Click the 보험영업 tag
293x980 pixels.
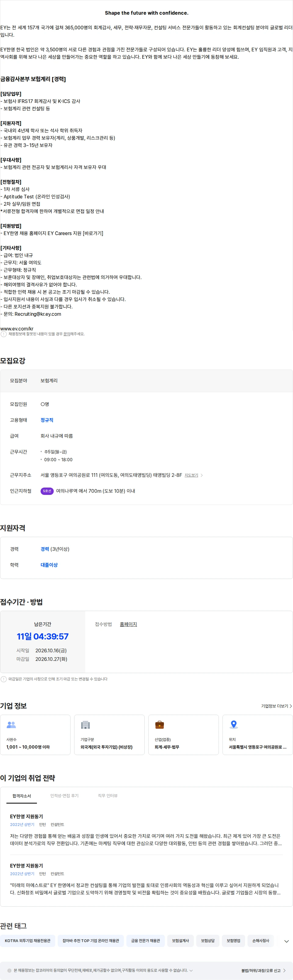click(x=233, y=941)
